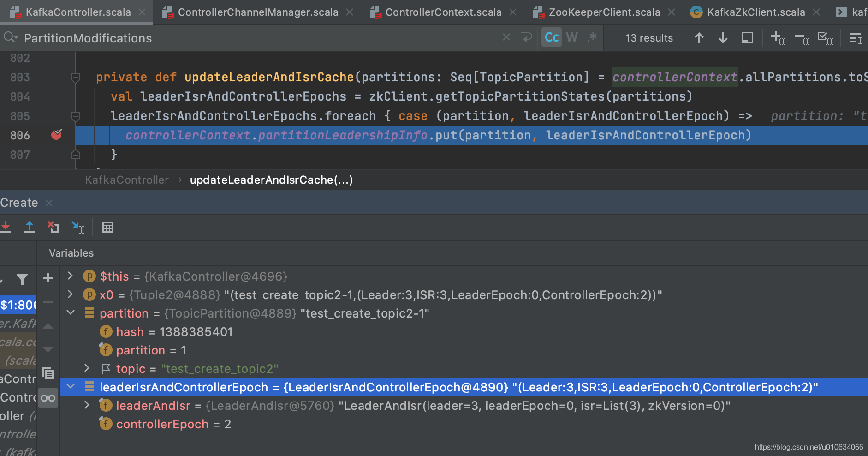Collapse the fold marker at line 803

click(76, 78)
